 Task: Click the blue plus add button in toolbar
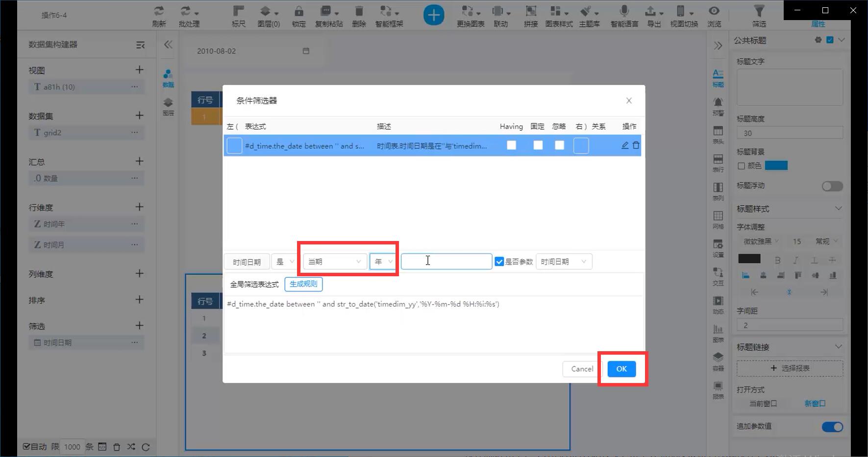(434, 15)
